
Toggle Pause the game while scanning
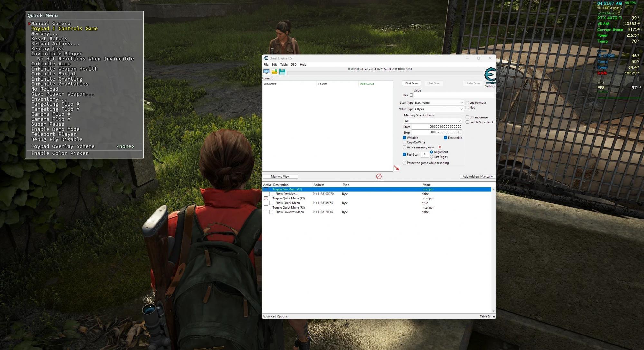(404, 163)
